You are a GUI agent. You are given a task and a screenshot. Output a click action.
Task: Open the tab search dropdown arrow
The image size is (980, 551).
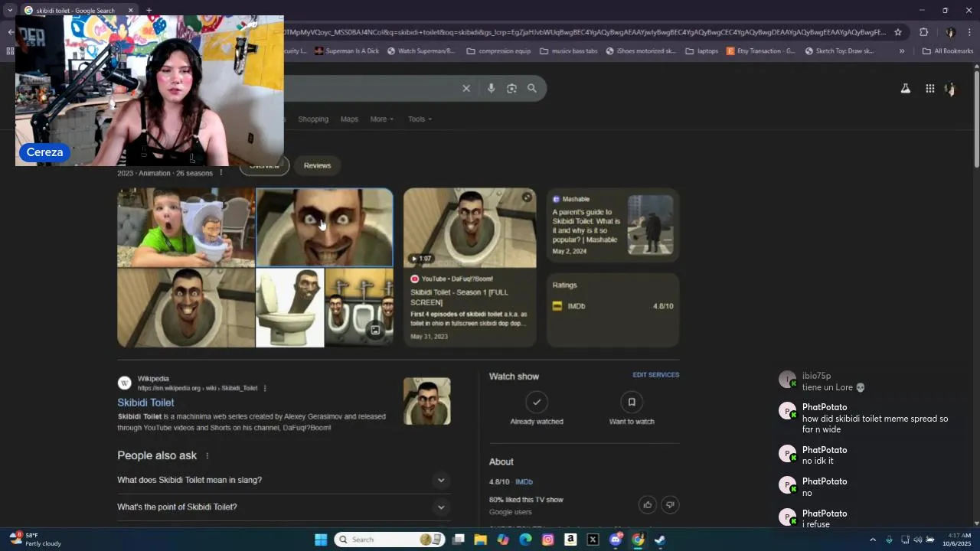point(10,11)
